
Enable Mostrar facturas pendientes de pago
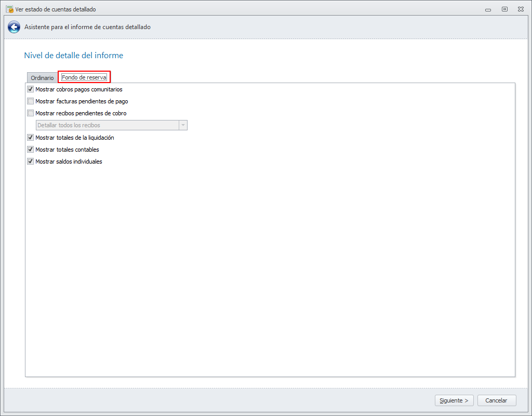click(31, 101)
